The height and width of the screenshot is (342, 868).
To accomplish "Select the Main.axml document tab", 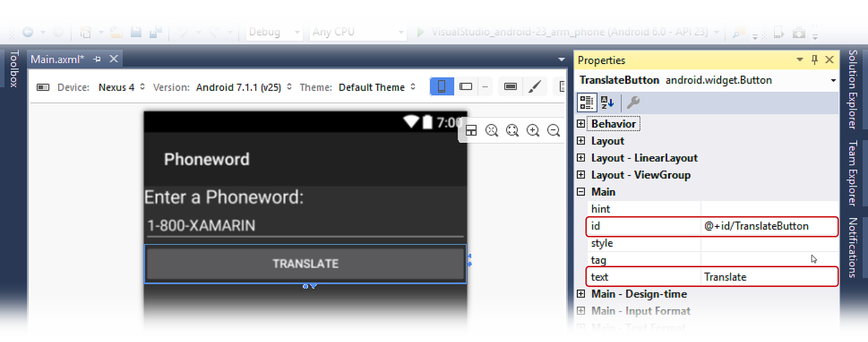I will coord(57,60).
